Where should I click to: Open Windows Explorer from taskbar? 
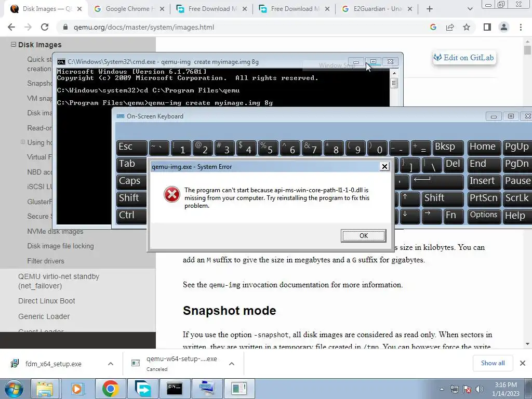tap(45, 389)
